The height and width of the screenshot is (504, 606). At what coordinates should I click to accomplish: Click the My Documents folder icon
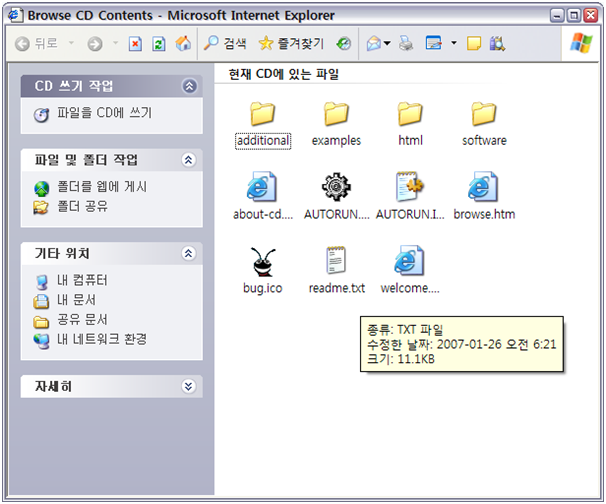click(41, 301)
